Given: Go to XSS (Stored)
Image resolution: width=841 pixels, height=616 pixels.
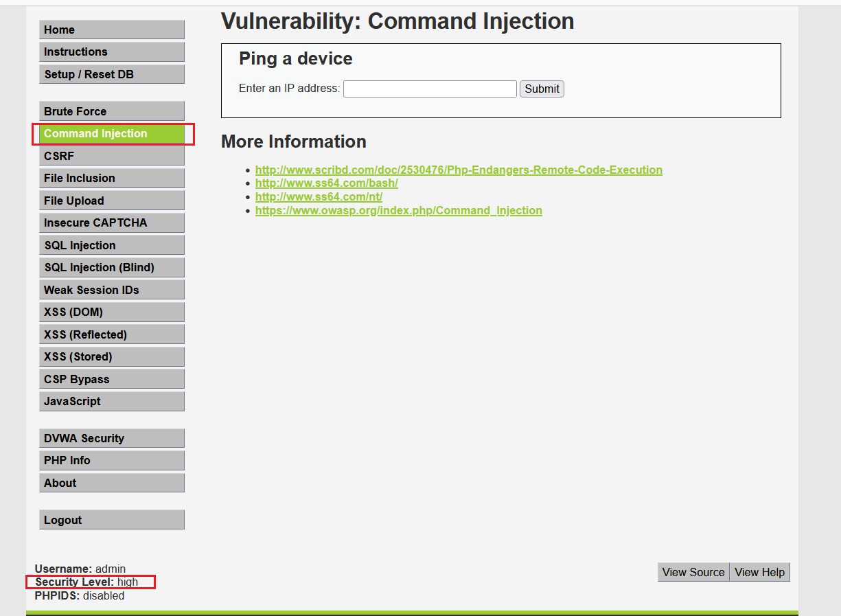Looking at the screenshot, I should click(111, 356).
